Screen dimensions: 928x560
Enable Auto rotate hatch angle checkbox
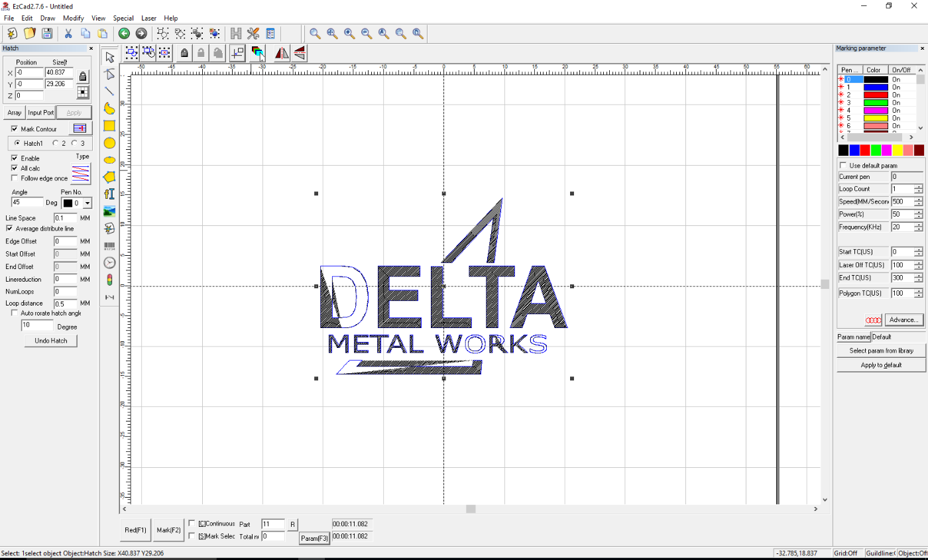click(x=15, y=313)
